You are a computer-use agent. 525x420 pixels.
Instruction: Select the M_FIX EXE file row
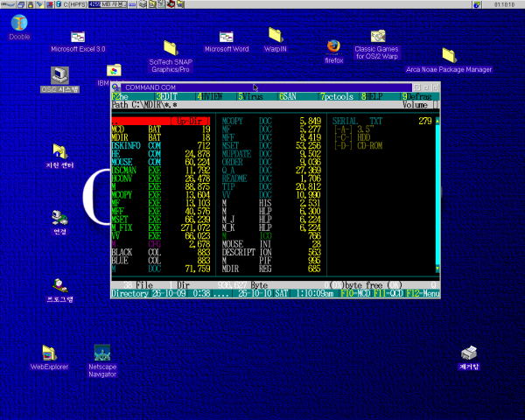coord(161,228)
